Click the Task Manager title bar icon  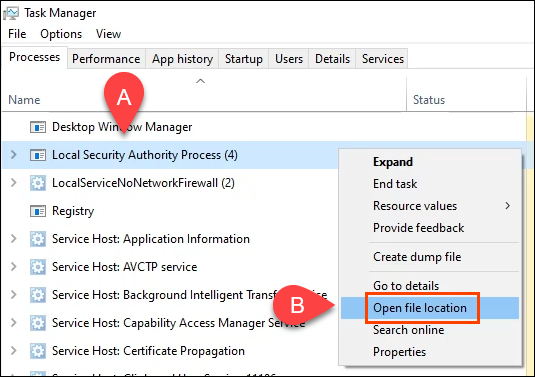coord(11,13)
